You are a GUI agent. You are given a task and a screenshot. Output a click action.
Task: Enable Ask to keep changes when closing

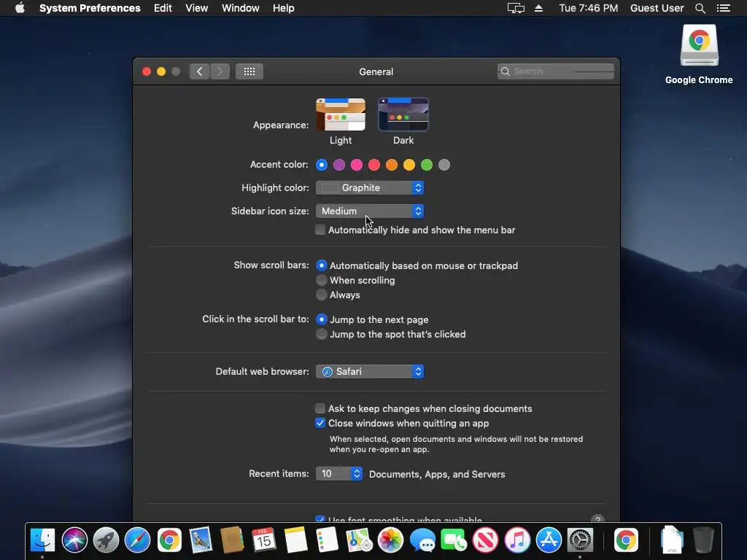(x=320, y=408)
